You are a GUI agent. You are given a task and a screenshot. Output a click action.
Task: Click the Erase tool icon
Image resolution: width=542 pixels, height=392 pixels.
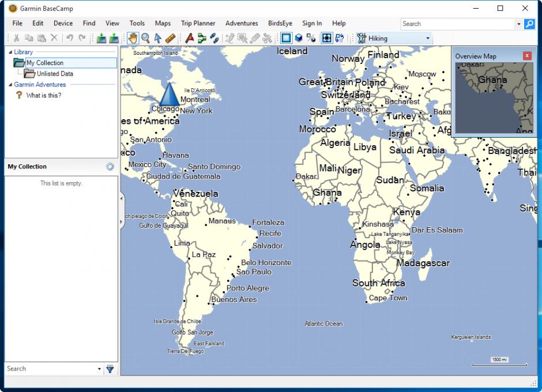tap(255, 38)
